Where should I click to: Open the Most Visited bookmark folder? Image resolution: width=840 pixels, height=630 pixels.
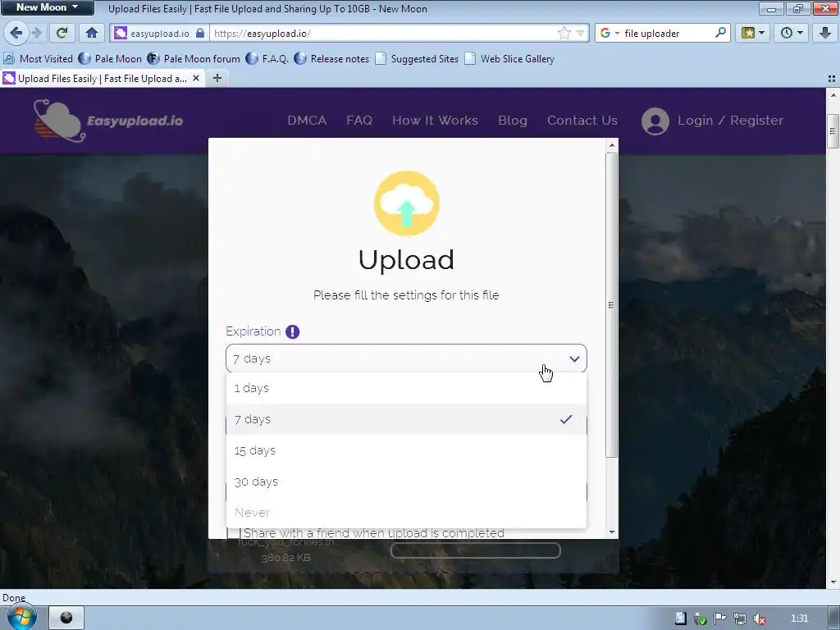[38, 59]
